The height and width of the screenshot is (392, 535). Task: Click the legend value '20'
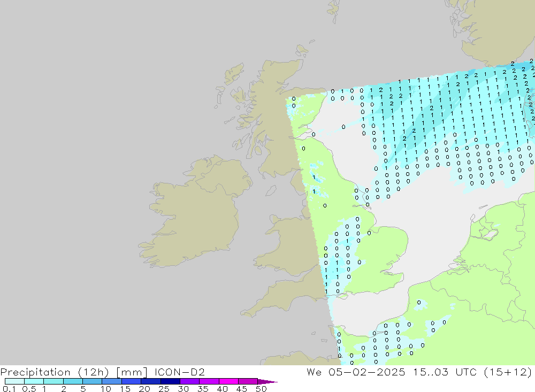144,389
